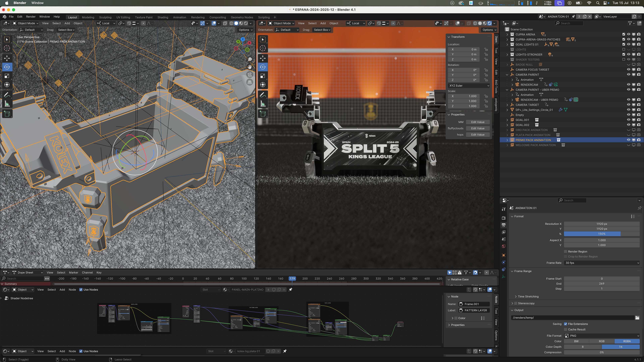Viewport: 644px width, 362px height.
Task: Select the Scale tool in right viewport
Action: click(x=263, y=76)
